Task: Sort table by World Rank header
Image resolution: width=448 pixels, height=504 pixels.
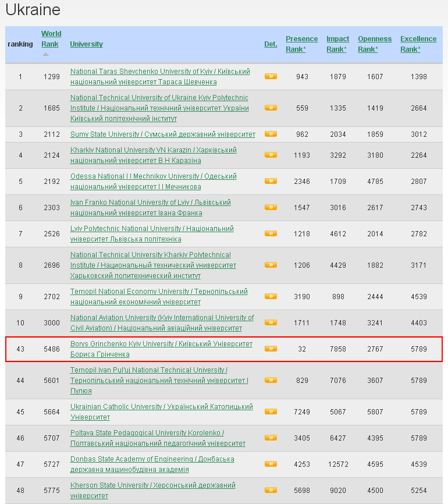Action: [x=51, y=39]
